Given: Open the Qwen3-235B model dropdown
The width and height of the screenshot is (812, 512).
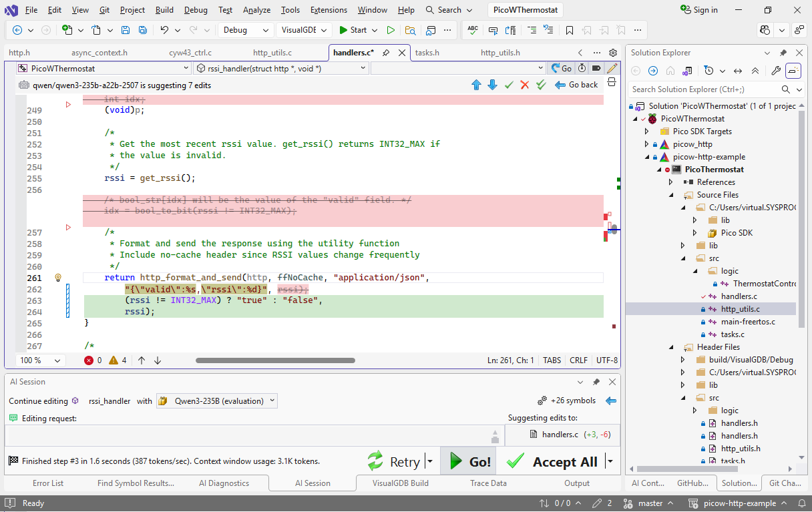Looking at the screenshot, I should [x=217, y=401].
